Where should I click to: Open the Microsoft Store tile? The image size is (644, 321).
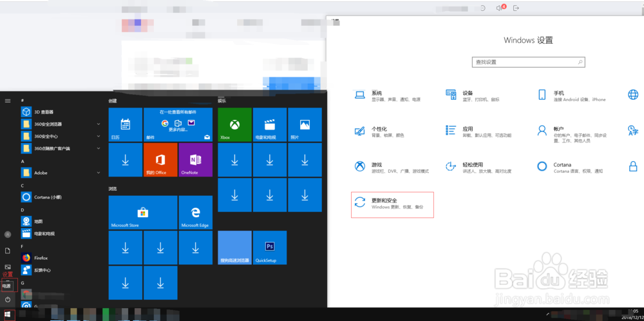coord(143,213)
